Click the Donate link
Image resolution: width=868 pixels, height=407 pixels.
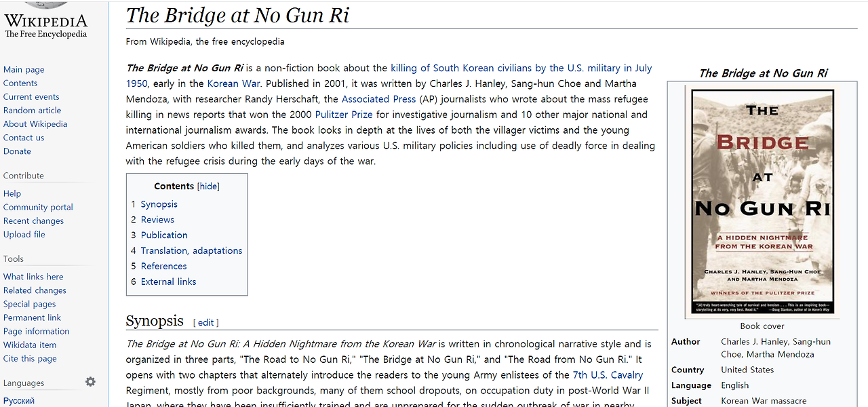[17, 151]
